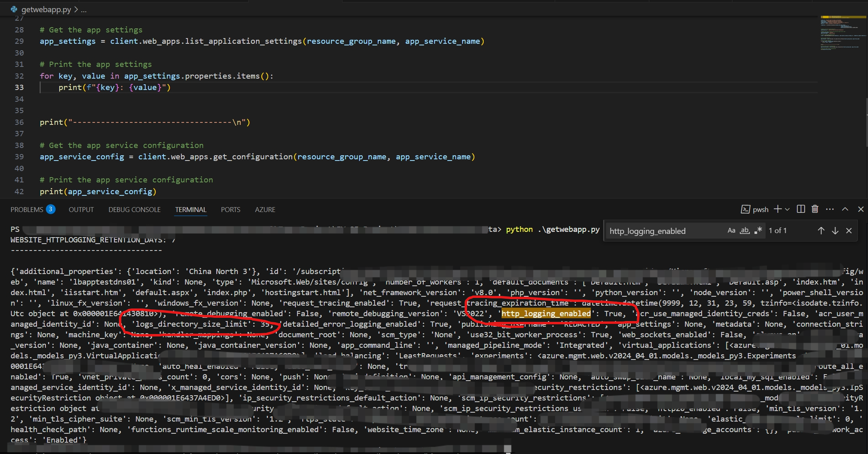Split the terminal pane
Viewport: 868px width, 454px height.
[801, 209]
